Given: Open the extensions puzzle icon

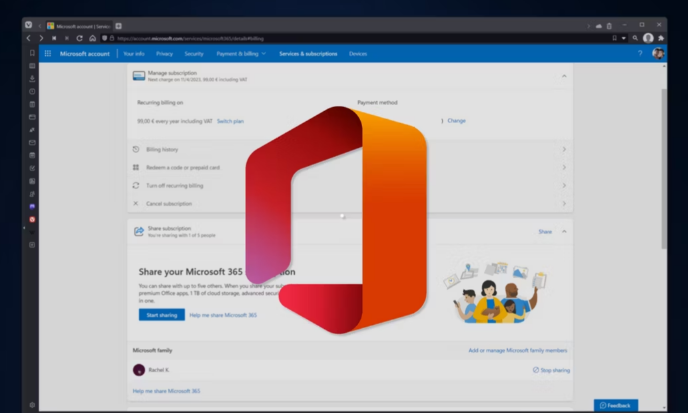Looking at the screenshot, I should pos(661,38).
